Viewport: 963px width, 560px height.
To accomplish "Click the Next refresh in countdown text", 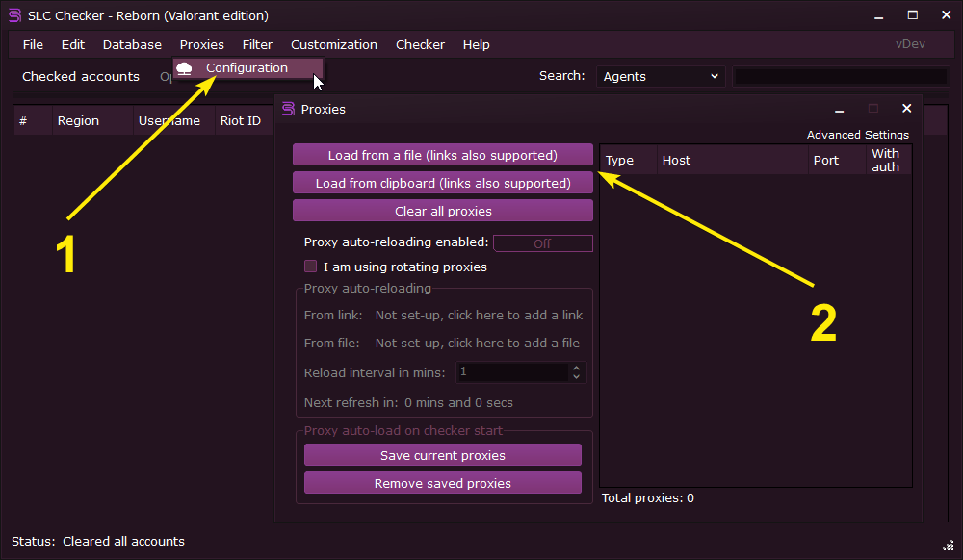I will (408, 402).
